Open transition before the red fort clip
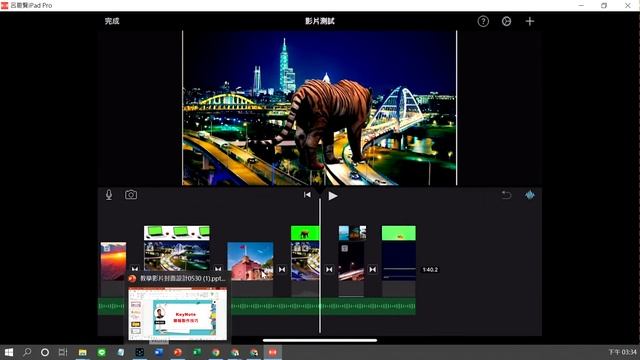Viewport: 640px width, 360px height. [x=218, y=269]
